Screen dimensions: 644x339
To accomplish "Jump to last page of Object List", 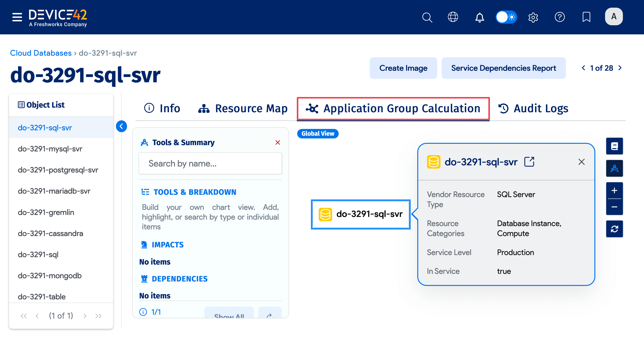I will (x=98, y=316).
